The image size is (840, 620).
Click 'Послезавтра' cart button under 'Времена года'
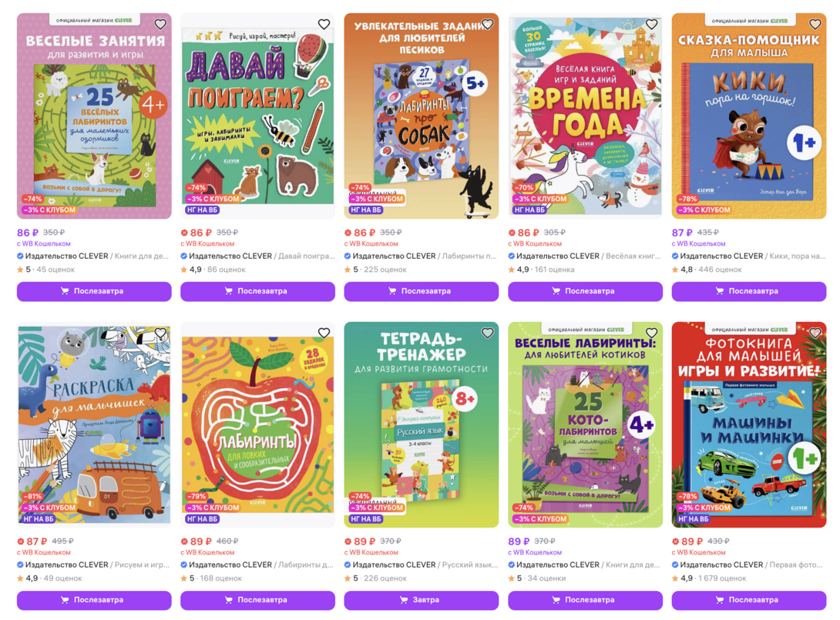pyautogui.click(x=585, y=291)
